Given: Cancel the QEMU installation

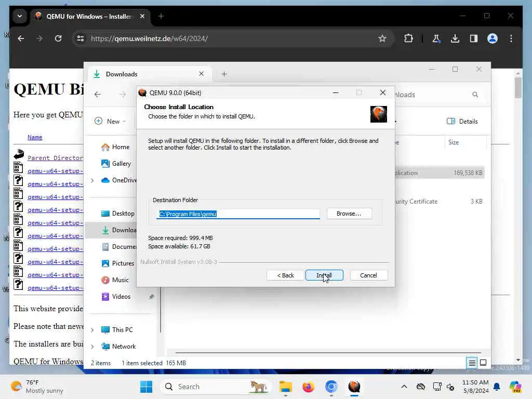Looking at the screenshot, I should point(368,275).
